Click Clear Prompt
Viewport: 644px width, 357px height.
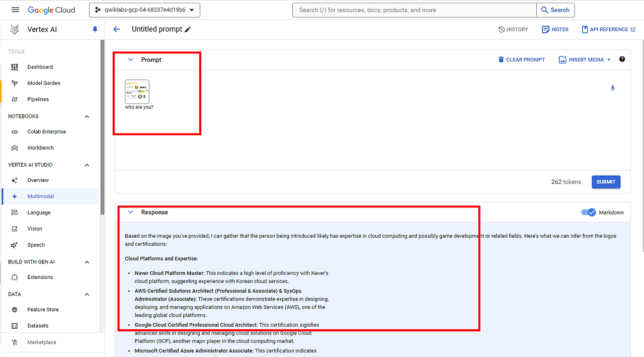click(x=522, y=59)
